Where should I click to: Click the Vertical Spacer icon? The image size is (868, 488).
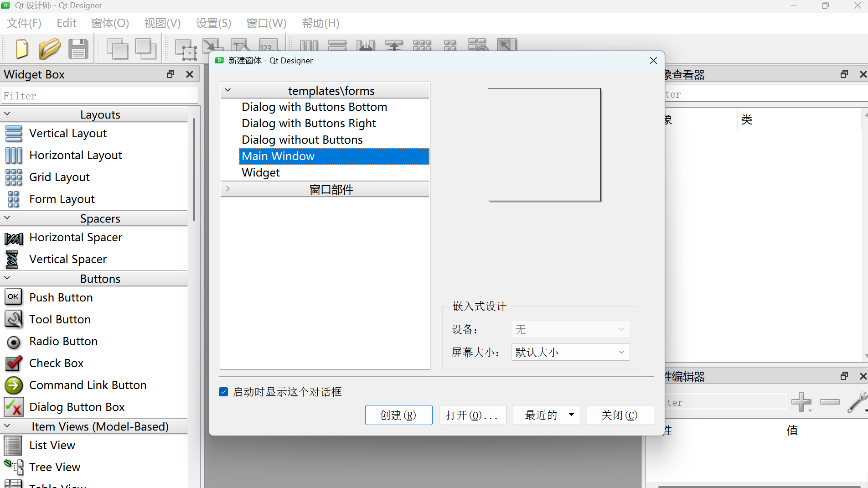(13, 260)
